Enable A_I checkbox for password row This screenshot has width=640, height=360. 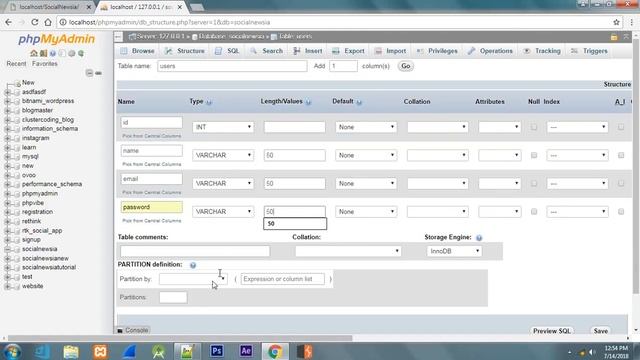pos(621,212)
